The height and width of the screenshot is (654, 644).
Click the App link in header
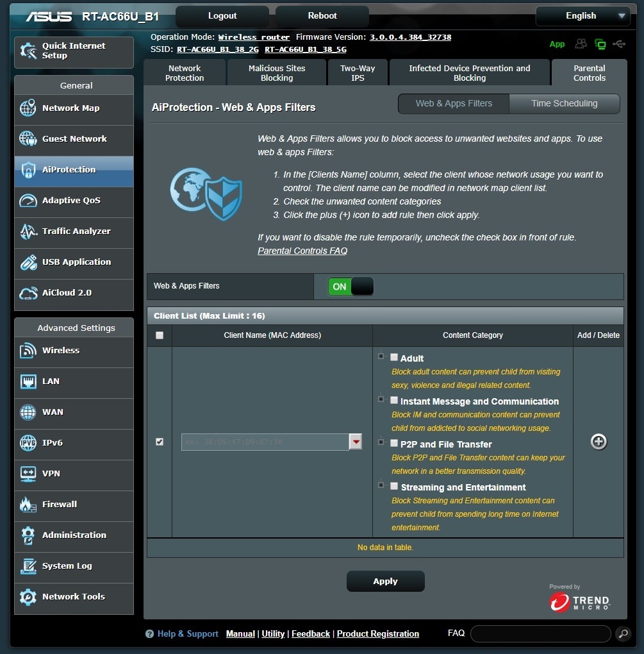point(557,44)
